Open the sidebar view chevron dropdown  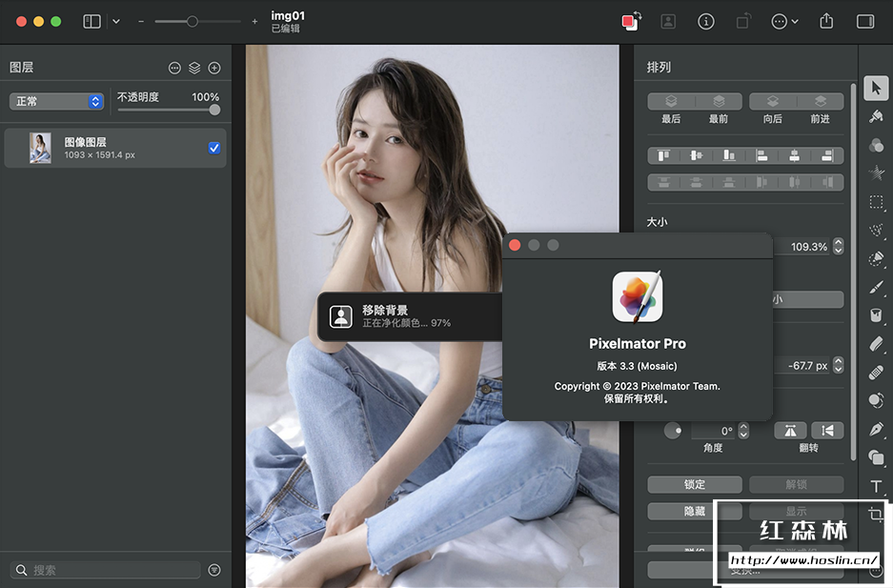click(116, 21)
